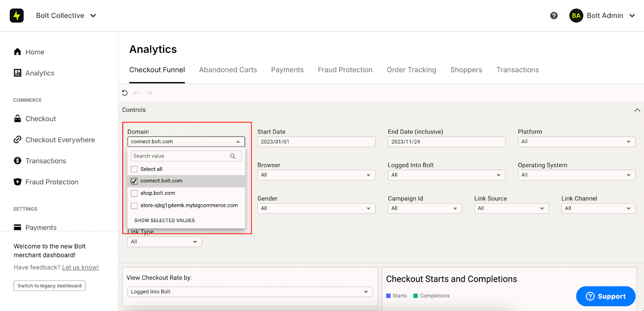The width and height of the screenshot is (644, 311).
Task: Click the Bolt lightning logo
Action: [17, 16]
